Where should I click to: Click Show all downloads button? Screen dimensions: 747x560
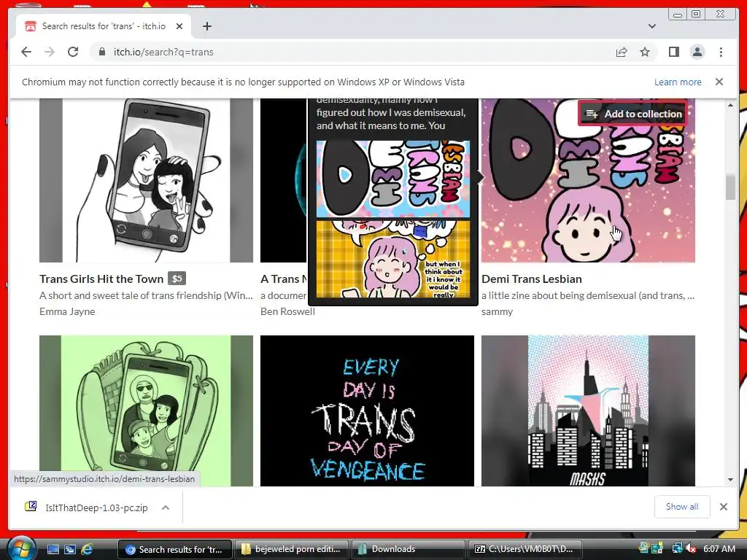[x=682, y=507]
